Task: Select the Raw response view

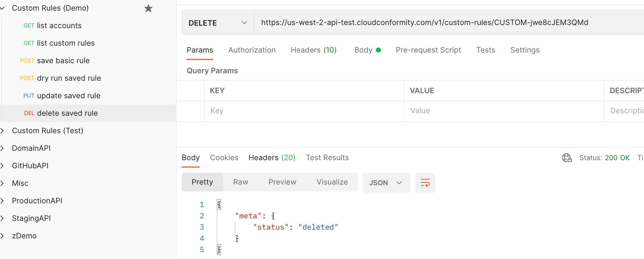Action: coord(241,182)
